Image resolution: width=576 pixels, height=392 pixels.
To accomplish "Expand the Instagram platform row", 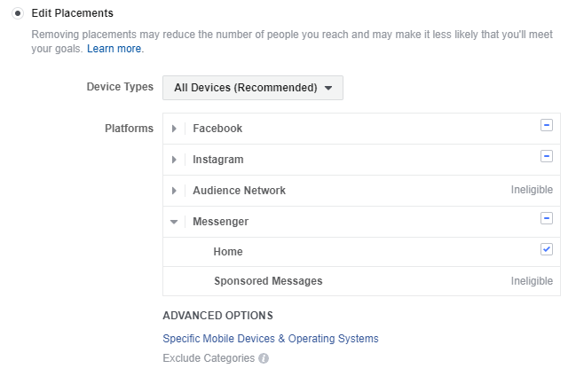I will tap(174, 160).
